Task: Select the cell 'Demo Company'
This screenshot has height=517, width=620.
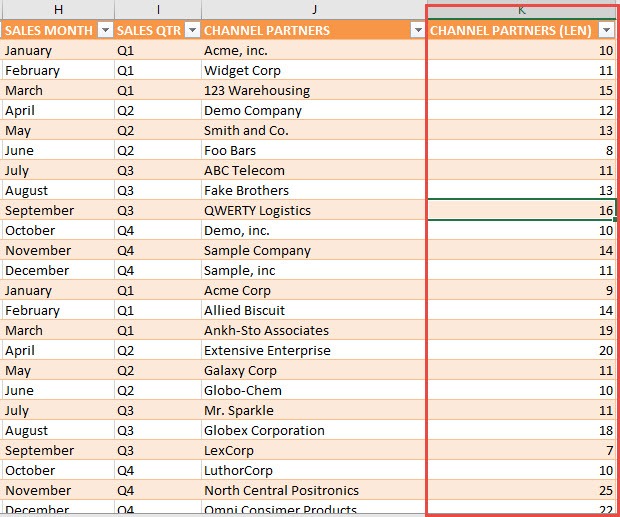Action: tap(314, 110)
